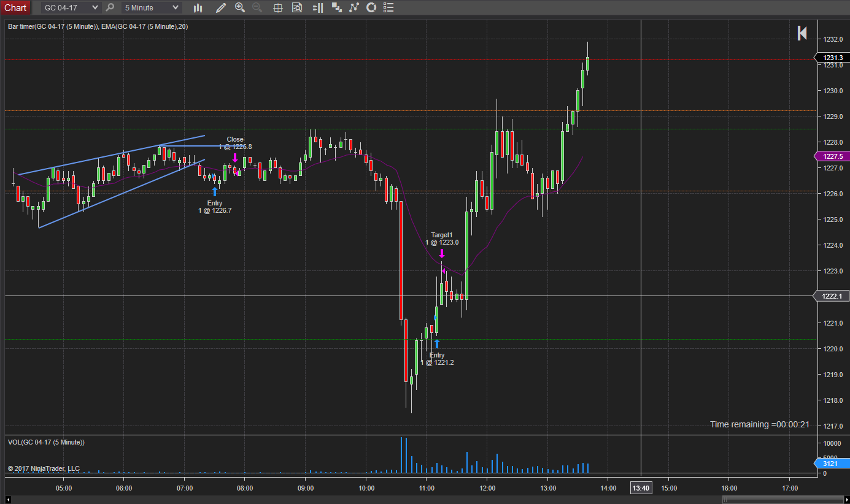
Task: Click the zoom in magnifier icon
Action: (239, 7)
